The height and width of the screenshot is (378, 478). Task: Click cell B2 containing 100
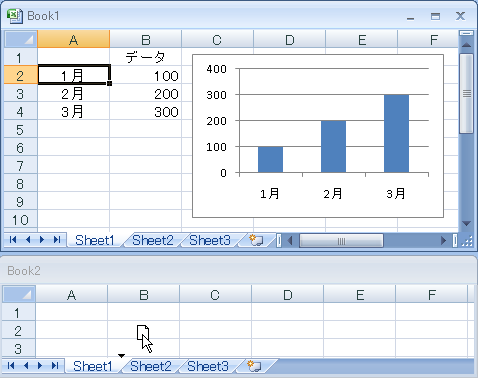(x=146, y=75)
